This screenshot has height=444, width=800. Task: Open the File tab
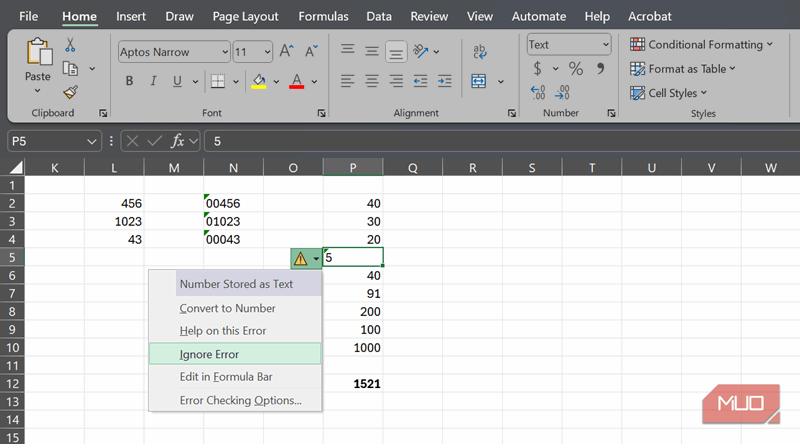[29, 16]
